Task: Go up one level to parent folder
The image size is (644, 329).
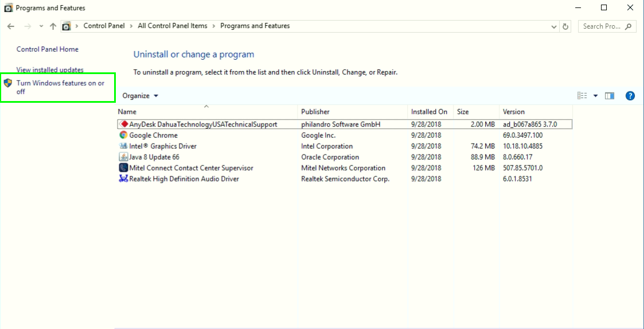Action: pyautogui.click(x=53, y=26)
